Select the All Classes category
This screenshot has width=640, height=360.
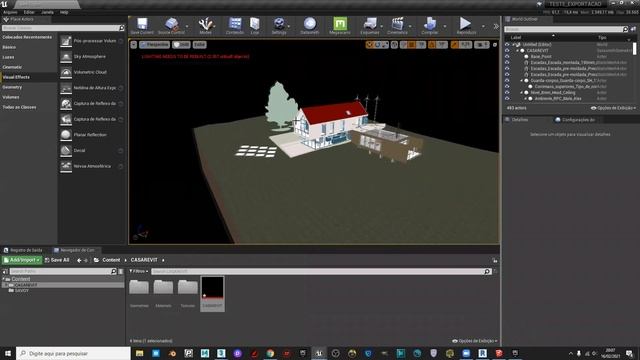tap(19, 107)
